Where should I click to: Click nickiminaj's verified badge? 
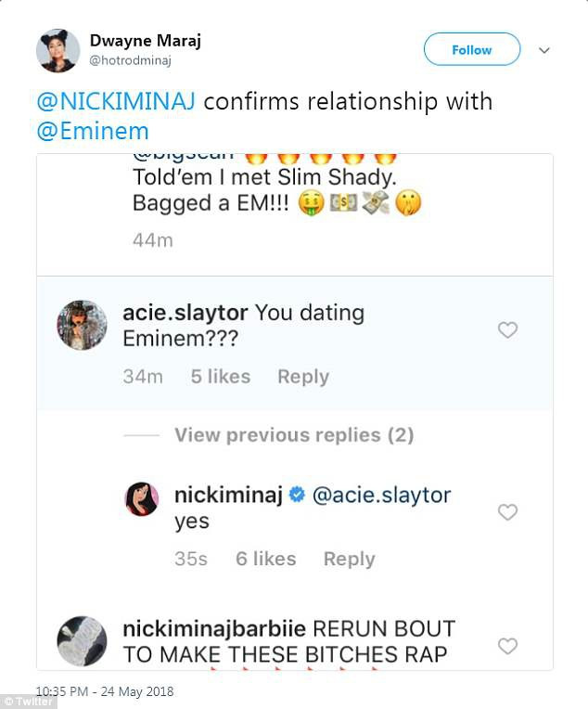(298, 496)
